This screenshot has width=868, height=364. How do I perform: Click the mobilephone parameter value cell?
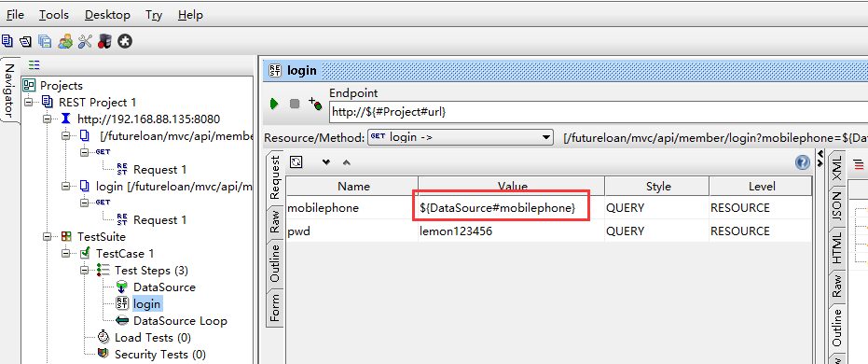pyautogui.click(x=511, y=208)
